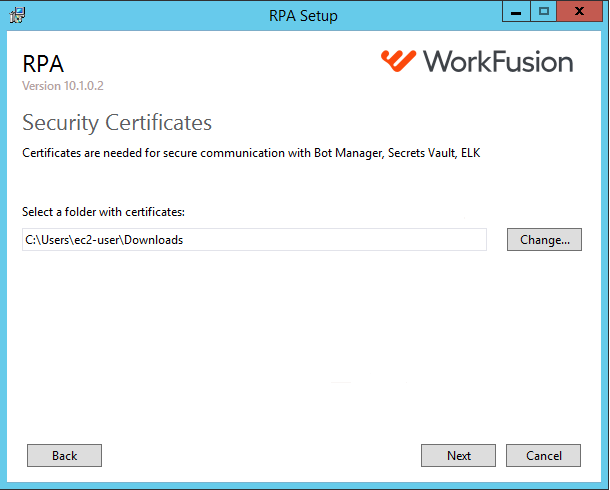Abort installation with Cancel button

pos(543,455)
